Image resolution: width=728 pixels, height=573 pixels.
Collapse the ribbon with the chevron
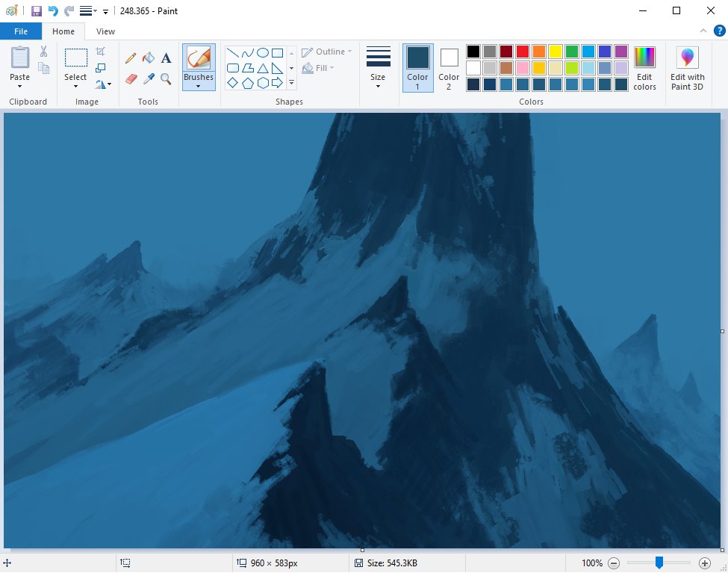pos(703,31)
